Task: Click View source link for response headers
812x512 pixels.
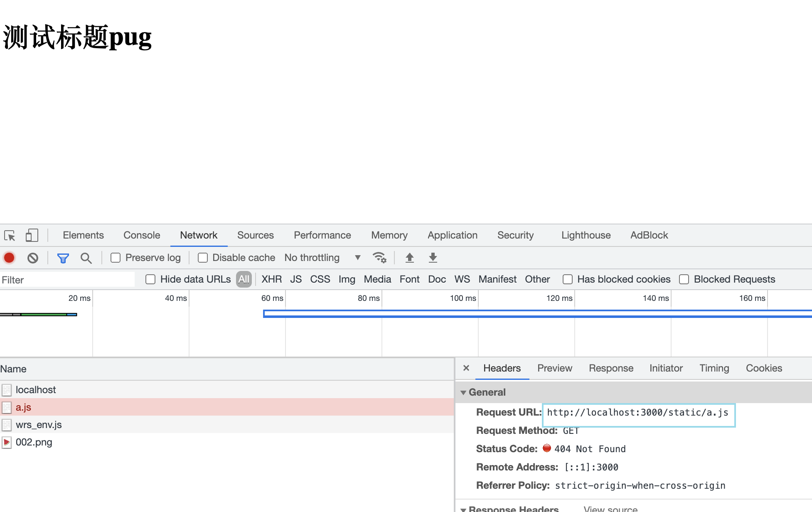Action: pyautogui.click(x=610, y=509)
